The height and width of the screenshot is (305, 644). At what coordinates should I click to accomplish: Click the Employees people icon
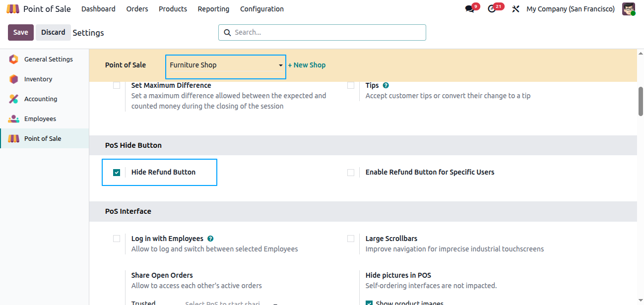[14, 119]
